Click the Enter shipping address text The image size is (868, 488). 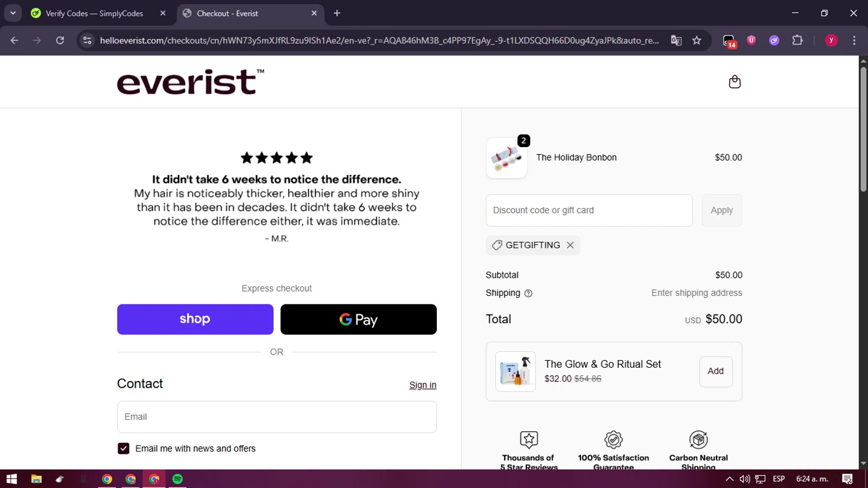point(697,293)
